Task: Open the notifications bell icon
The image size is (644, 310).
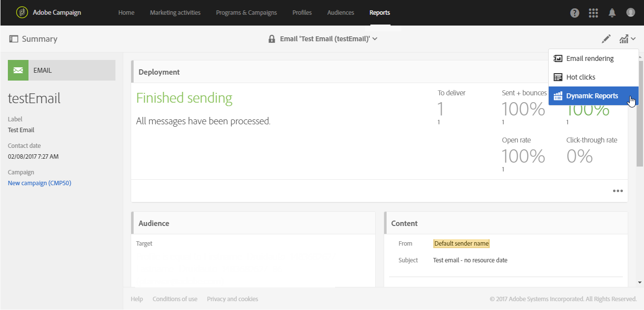Action: (612, 13)
